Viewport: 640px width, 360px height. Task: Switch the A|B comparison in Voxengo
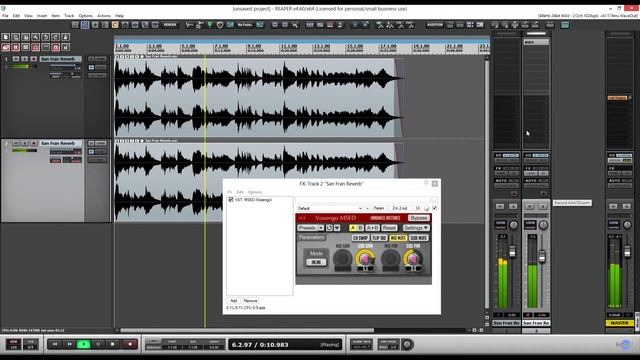pyautogui.click(x=356, y=228)
